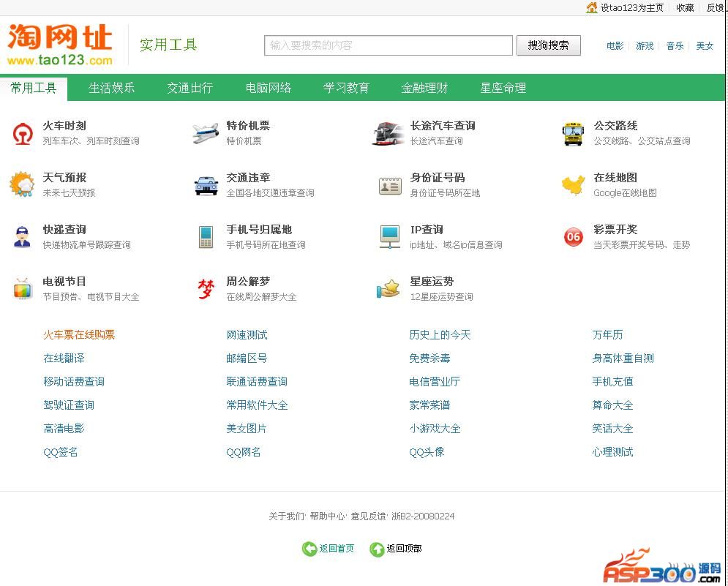Click the ID card icon for 身份证号码
Screen dimensions: 728x586
click(389, 185)
